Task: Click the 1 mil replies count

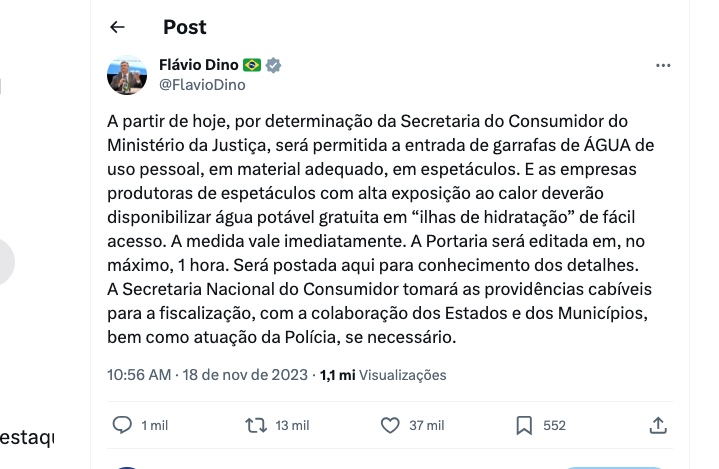Action: [x=155, y=426]
